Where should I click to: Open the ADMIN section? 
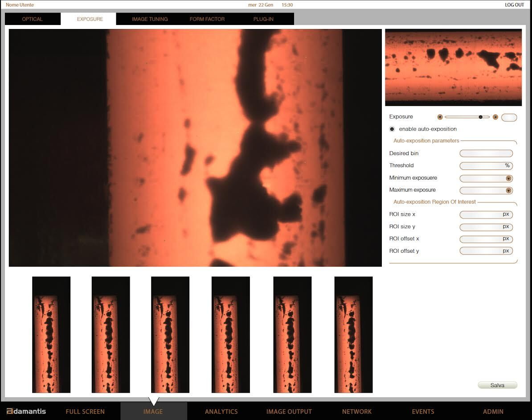click(493, 412)
